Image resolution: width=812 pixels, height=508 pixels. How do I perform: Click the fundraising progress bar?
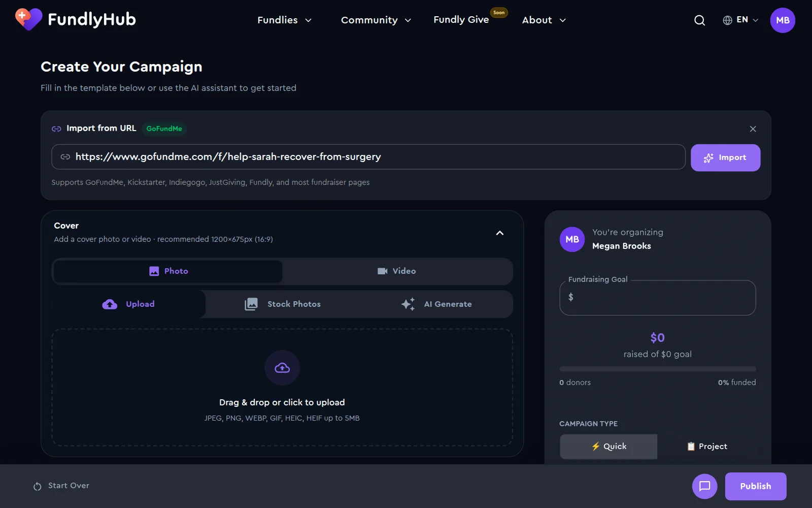[x=657, y=369]
